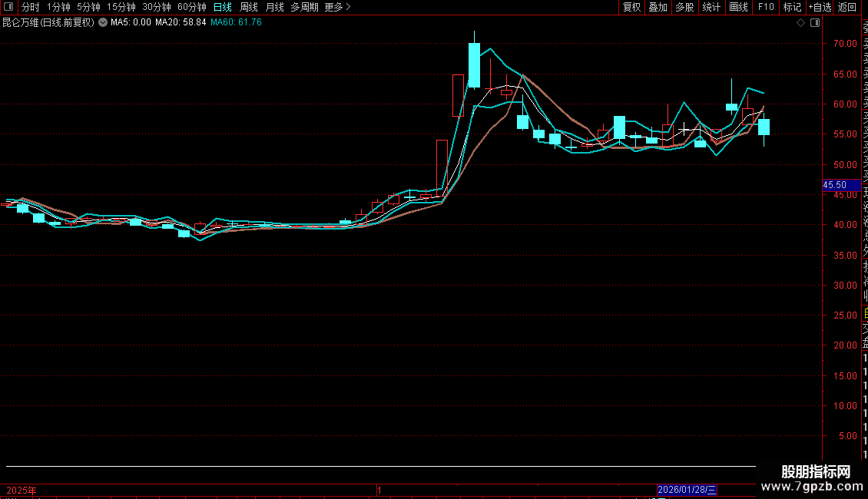Add stock via +自选 button

(x=820, y=7)
